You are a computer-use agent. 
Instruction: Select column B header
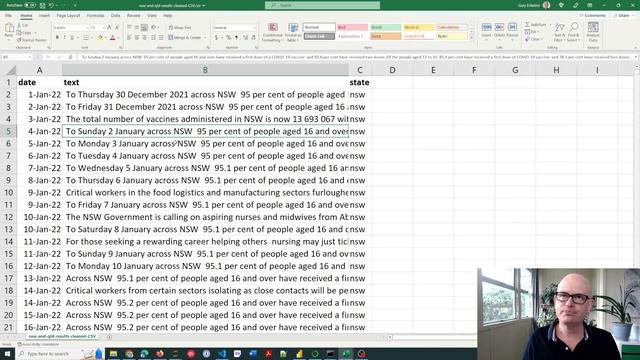tap(205, 70)
